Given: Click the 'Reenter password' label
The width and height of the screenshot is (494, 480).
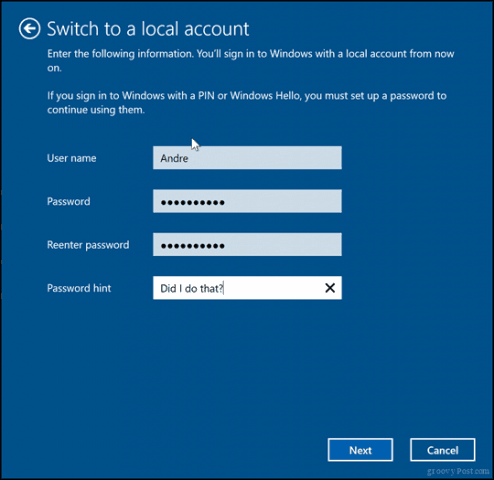Looking at the screenshot, I should (x=88, y=245).
